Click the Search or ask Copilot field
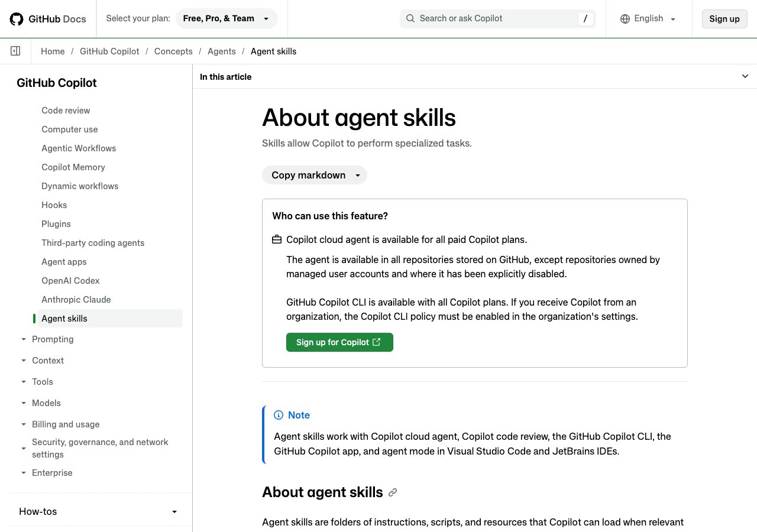757x532 pixels. tap(498, 18)
